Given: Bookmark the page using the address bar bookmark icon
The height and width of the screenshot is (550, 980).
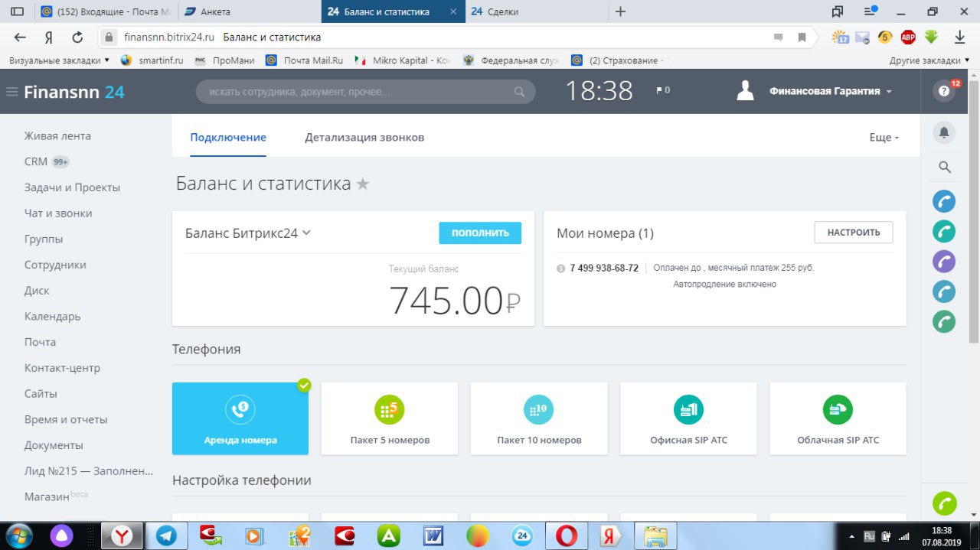Looking at the screenshot, I should coord(802,37).
